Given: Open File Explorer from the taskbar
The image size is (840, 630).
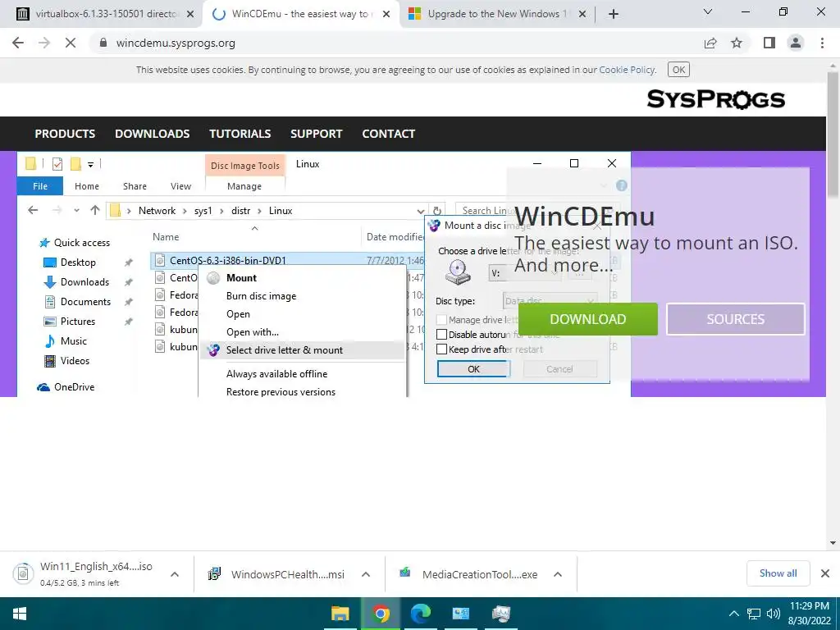Looking at the screenshot, I should (x=340, y=614).
